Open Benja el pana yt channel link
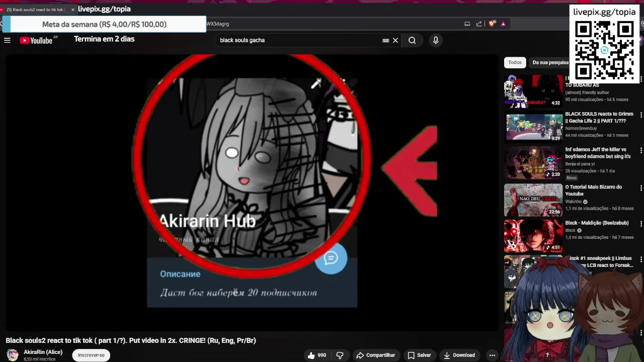 pyautogui.click(x=580, y=164)
